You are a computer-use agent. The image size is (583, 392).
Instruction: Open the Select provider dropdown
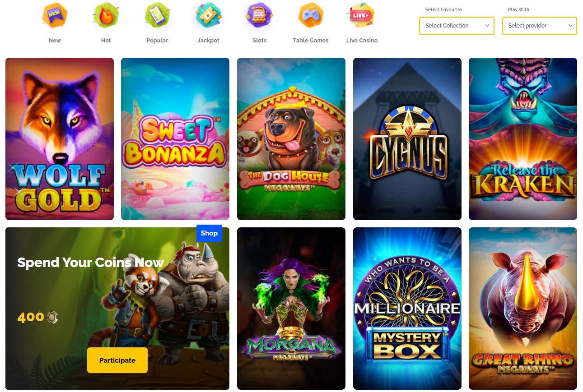(540, 26)
